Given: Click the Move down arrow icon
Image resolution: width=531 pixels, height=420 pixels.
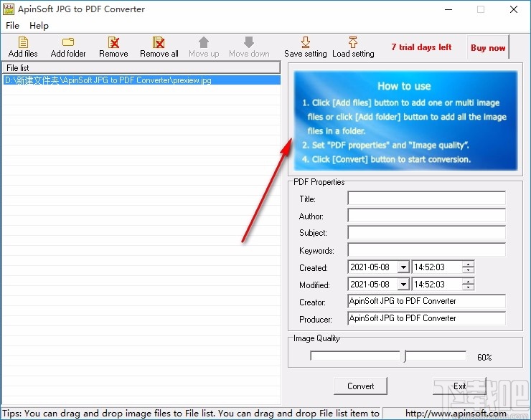Looking at the screenshot, I should (x=249, y=42).
